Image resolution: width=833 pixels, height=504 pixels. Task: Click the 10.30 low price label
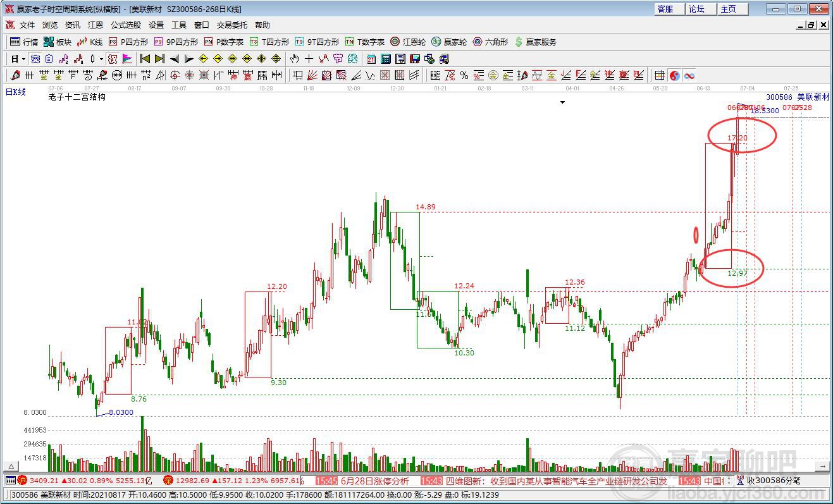(x=464, y=353)
